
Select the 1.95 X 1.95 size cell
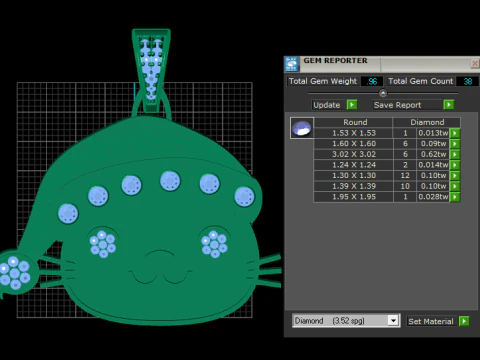354,197
